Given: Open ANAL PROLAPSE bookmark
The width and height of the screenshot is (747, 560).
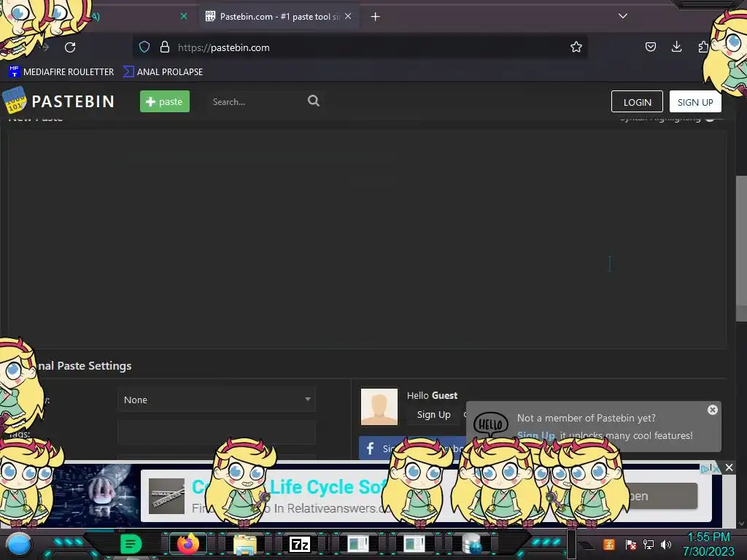Looking at the screenshot, I should coord(163,72).
